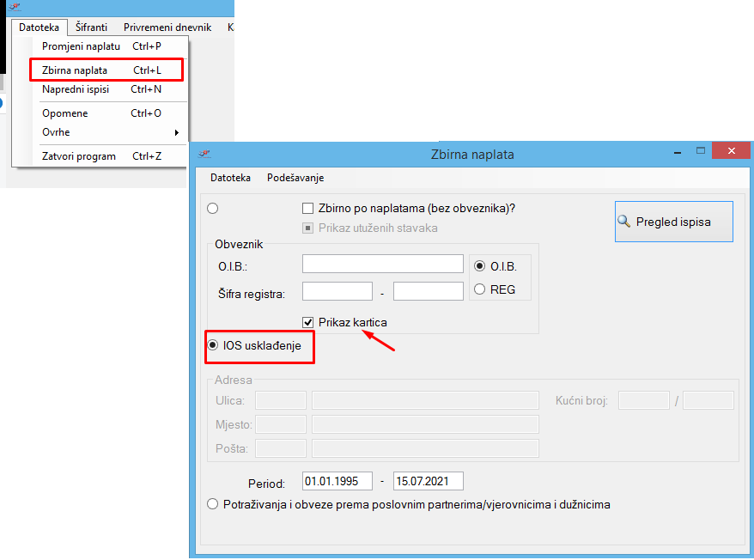Click the Period start date field
Viewport: 754px width, 560px height.
click(337, 481)
